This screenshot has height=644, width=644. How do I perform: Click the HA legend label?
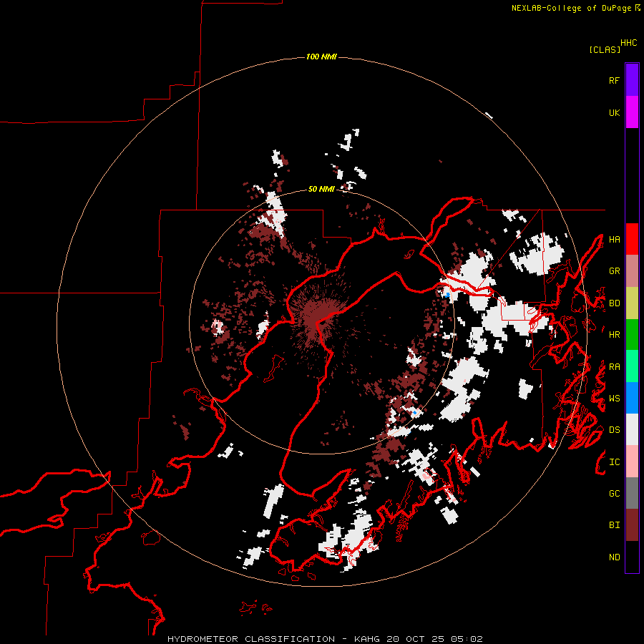pyautogui.click(x=614, y=240)
